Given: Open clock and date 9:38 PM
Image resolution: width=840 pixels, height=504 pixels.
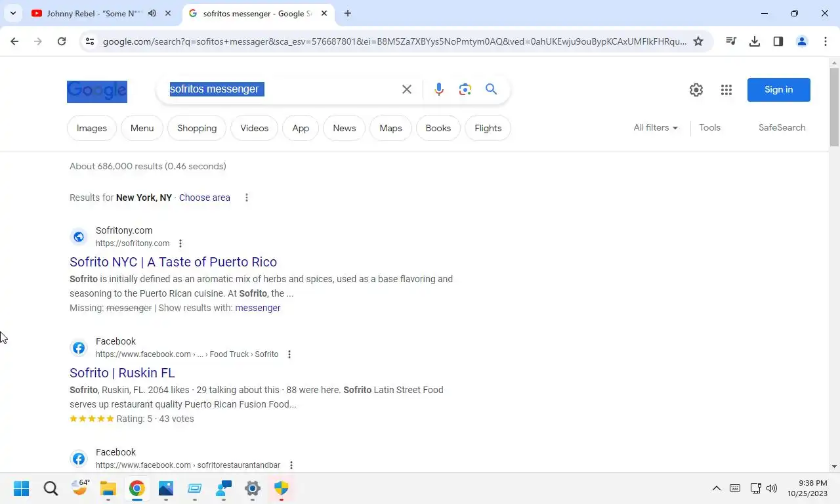Looking at the screenshot, I should click(x=808, y=488).
